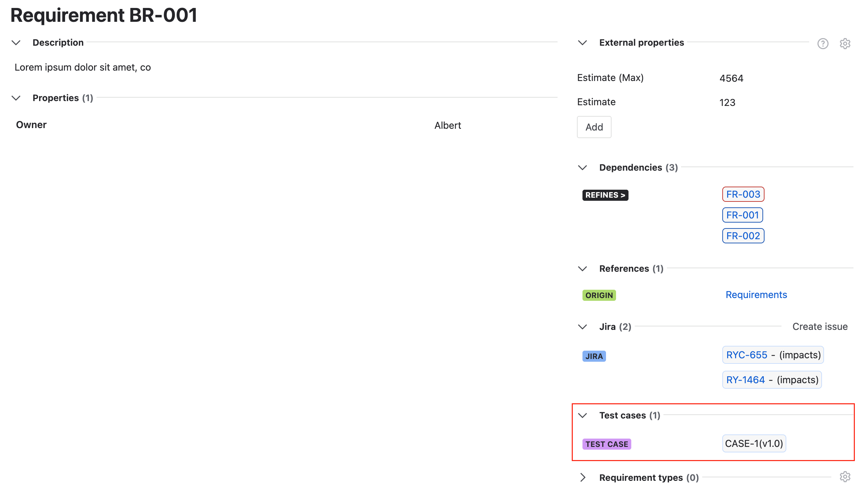Click the blue JIRA badge

coord(594,356)
